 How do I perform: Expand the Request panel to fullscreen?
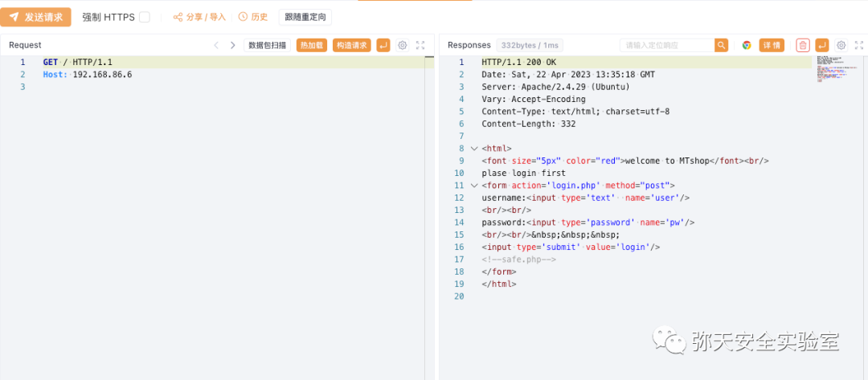pyautogui.click(x=420, y=45)
